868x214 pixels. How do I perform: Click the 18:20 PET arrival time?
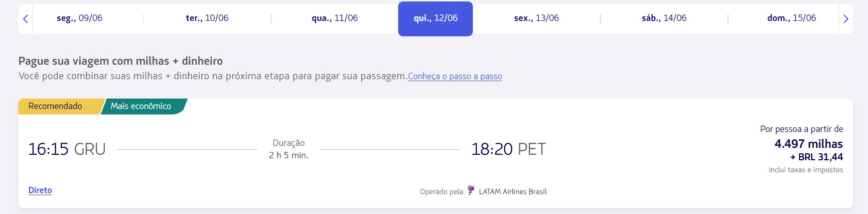509,149
